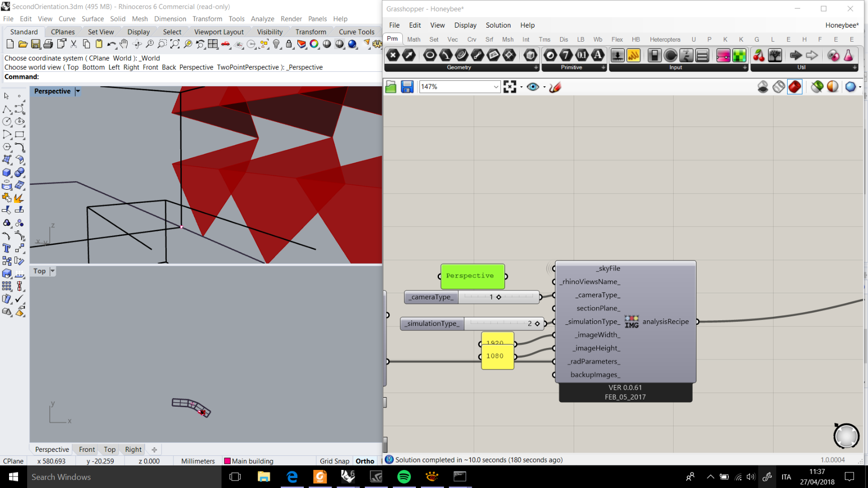
Task: Toggle Ortho mode in Rhino status bar
Action: click(365, 461)
